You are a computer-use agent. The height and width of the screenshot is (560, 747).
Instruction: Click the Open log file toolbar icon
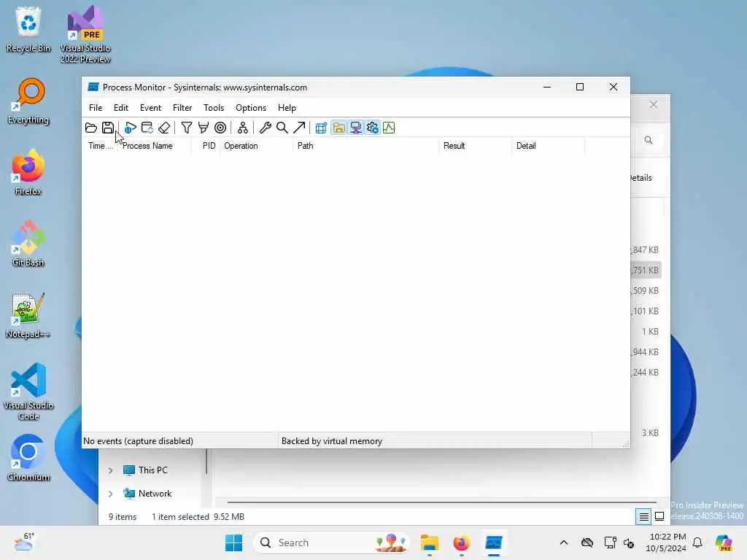pyautogui.click(x=91, y=128)
